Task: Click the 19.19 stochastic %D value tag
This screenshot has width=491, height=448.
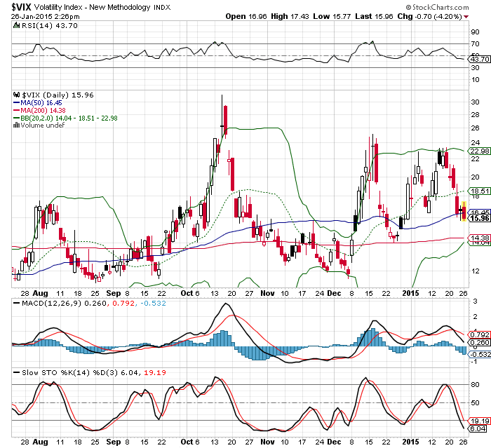Action: pyautogui.click(x=480, y=421)
